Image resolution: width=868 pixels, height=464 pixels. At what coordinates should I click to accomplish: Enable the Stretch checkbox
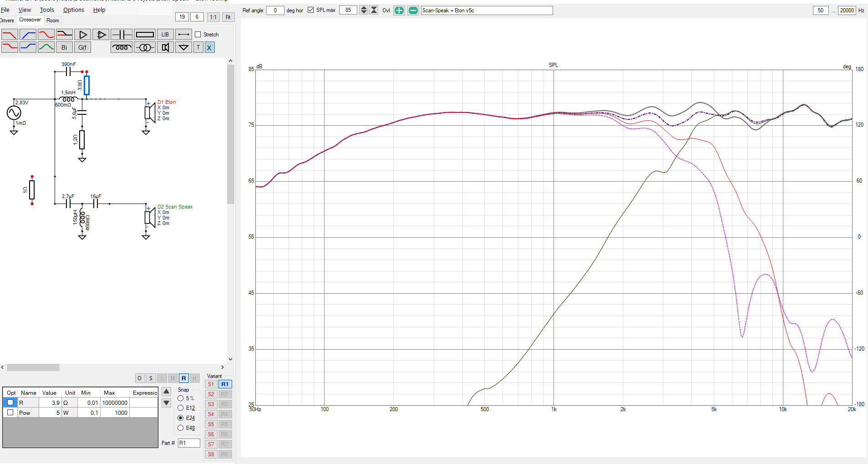(198, 35)
